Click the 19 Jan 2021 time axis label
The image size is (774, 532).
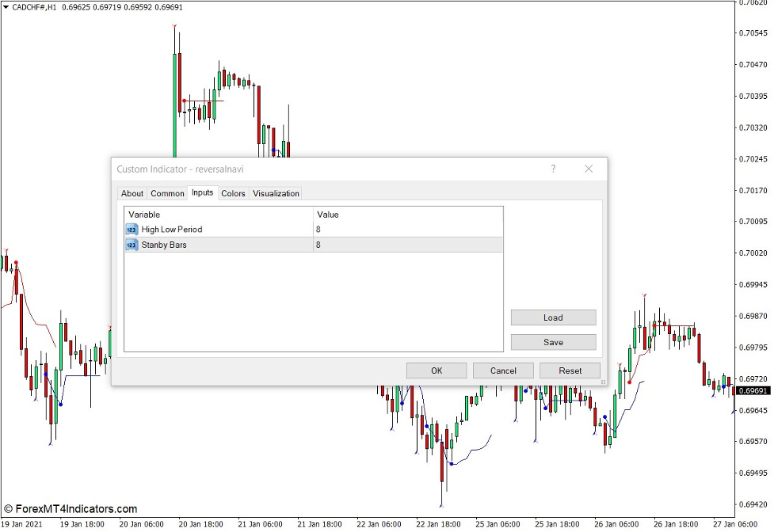pyautogui.click(x=21, y=524)
